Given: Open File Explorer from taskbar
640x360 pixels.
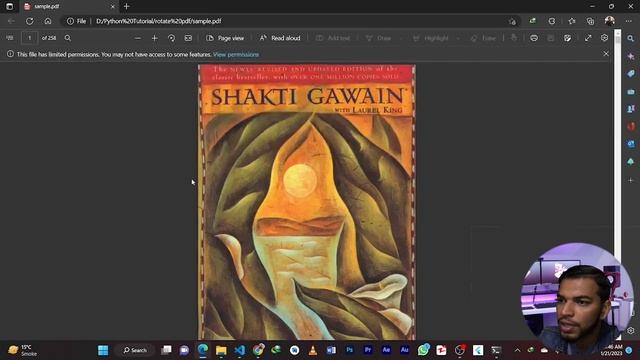Looking at the screenshot, I should 221,350.
